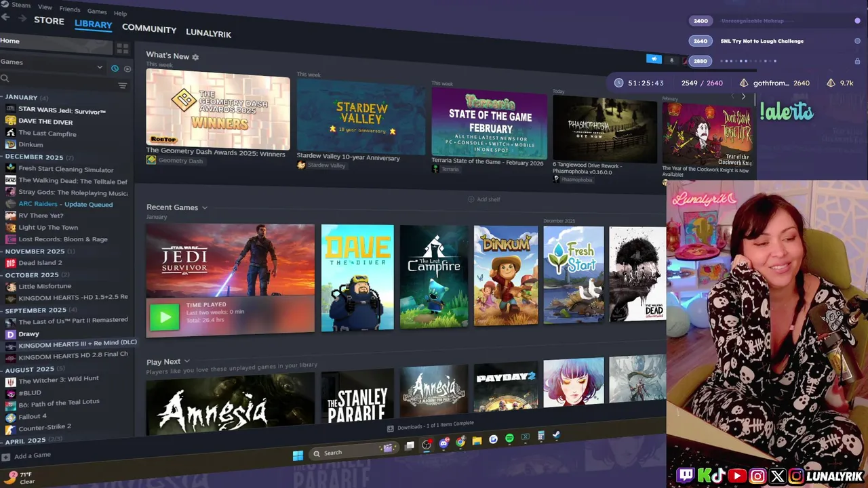Open Spotify from the taskbar
868x488 pixels.
click(509, 439)
